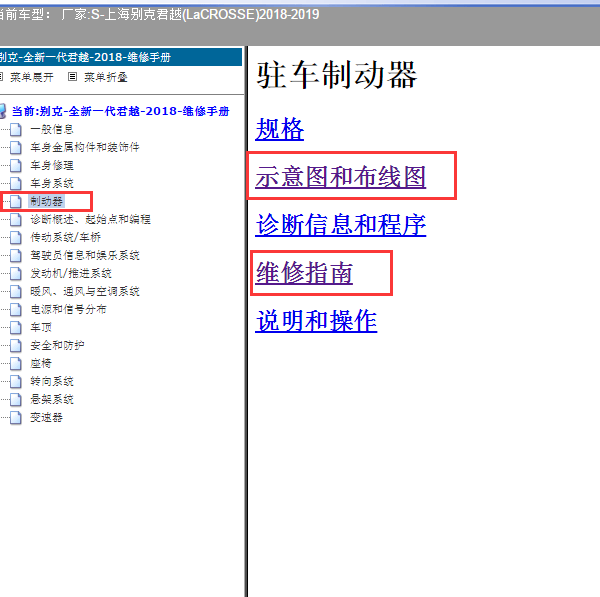
Task: Open the 车身系统 section
Action: pos(52,183)
